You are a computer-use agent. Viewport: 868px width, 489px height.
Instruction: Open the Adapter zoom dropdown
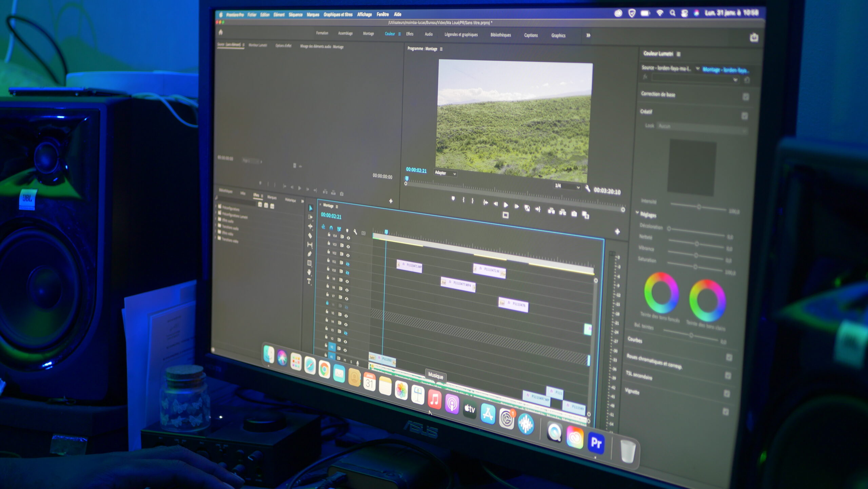[x=445, y=173]
